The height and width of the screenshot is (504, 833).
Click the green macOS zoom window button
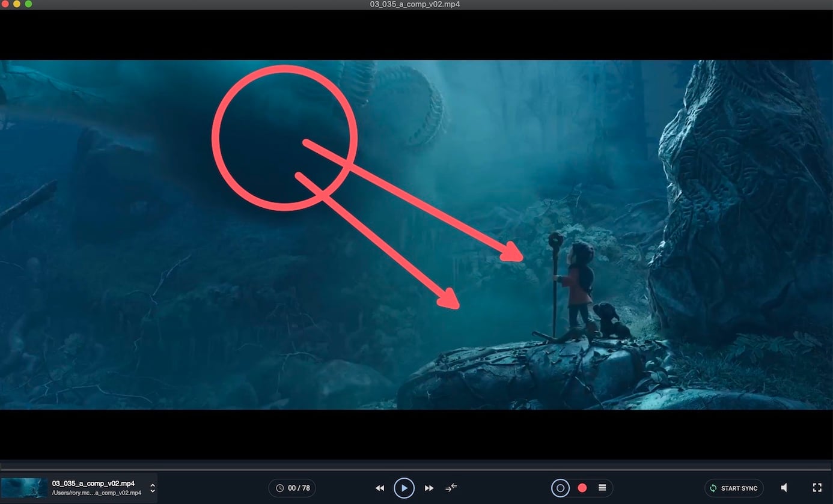(x=28, y=4)
